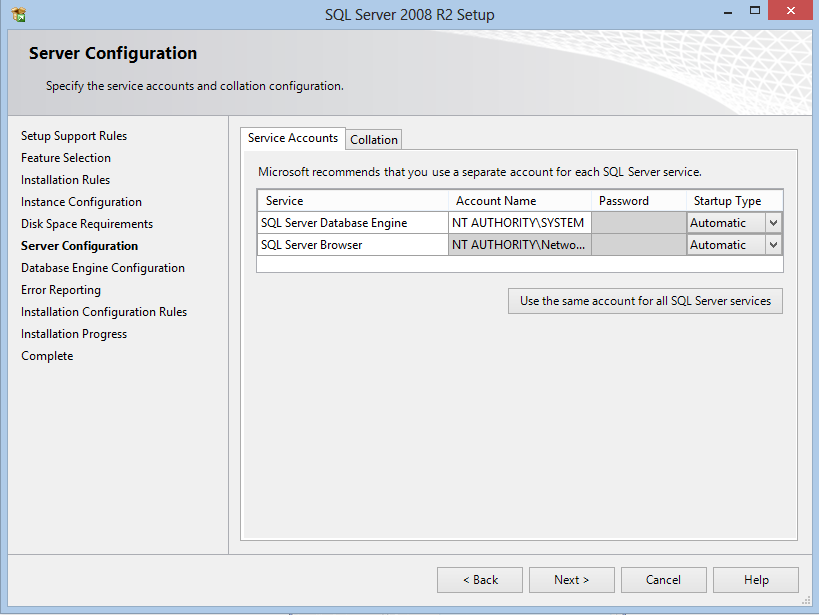Select the SQL Server Database Engine service row
Viewport: 819px width, 615px height.
click(350, 223)
